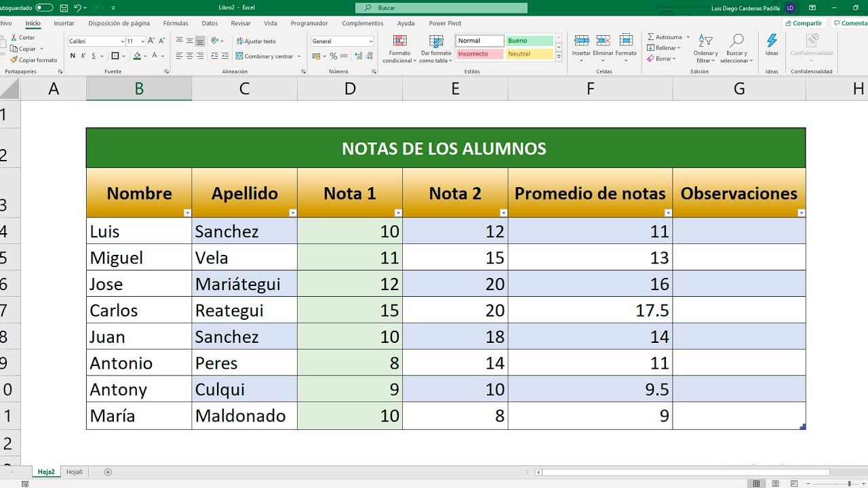The height and width of the screenshot is (488, 868).
Task: Click the Ajustar texto icon
Action: 241,41
